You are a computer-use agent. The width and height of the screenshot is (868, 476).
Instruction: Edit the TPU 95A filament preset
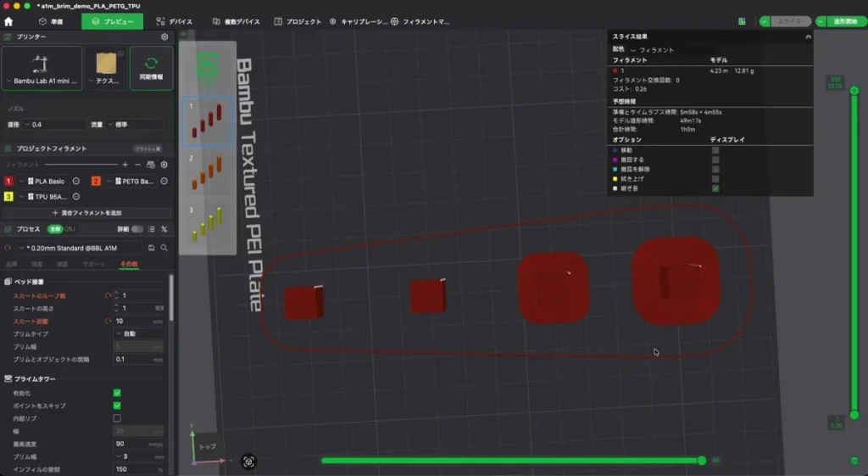[75, 197]
